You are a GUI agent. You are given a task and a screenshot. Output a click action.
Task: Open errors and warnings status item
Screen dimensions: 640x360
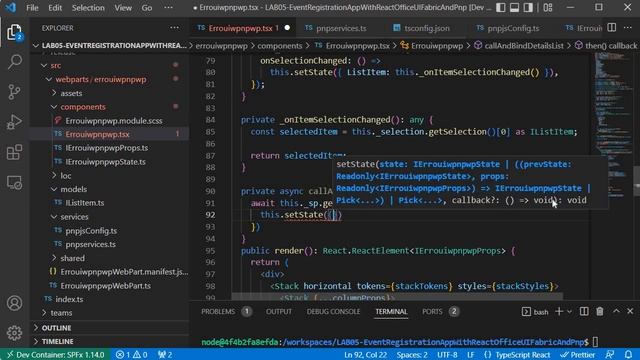click(x=131, y=354)
